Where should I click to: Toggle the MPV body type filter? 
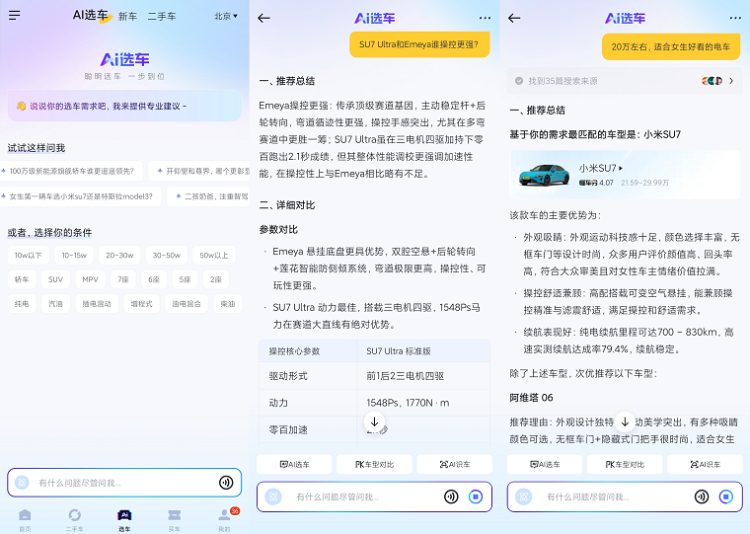[x=90, y=279]
